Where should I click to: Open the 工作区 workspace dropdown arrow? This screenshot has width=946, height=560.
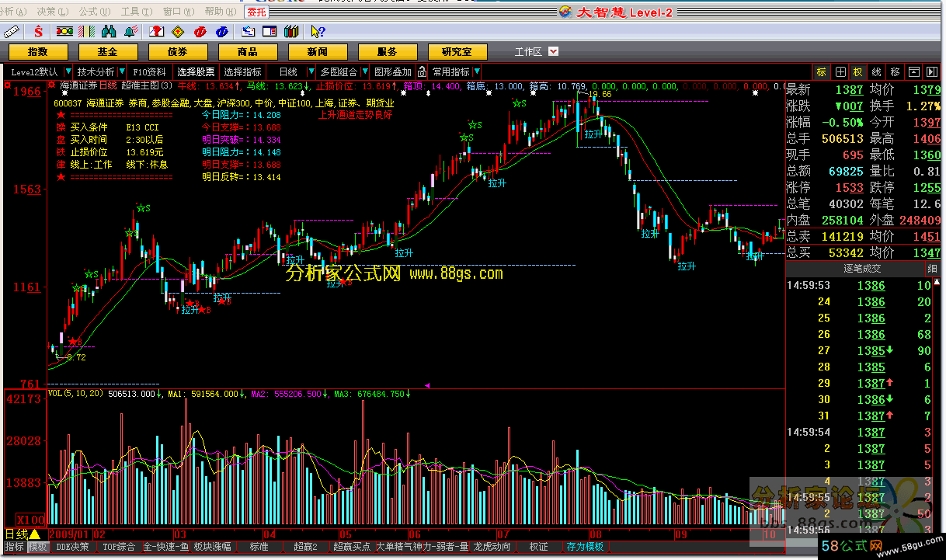click(x=553, y=51)
